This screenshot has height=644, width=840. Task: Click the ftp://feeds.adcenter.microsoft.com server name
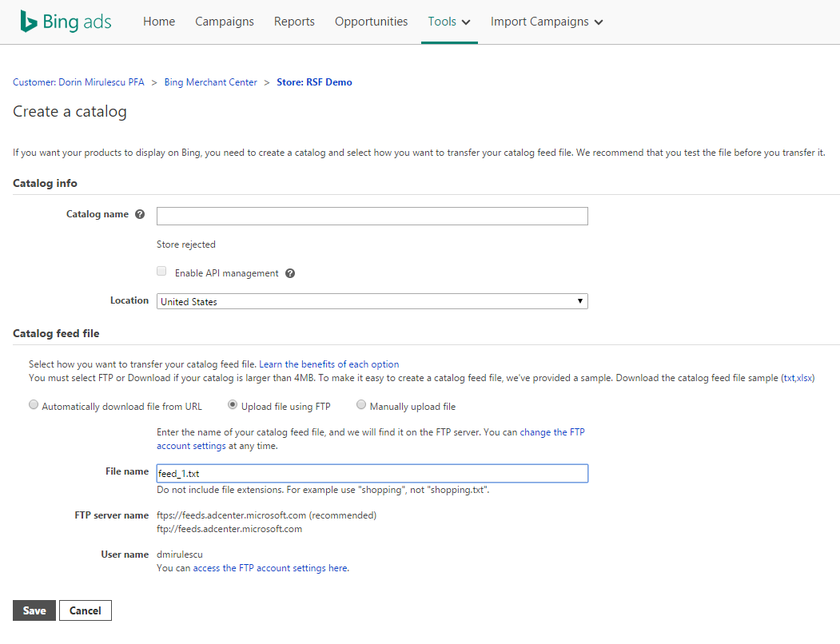(x=229, y=530)
